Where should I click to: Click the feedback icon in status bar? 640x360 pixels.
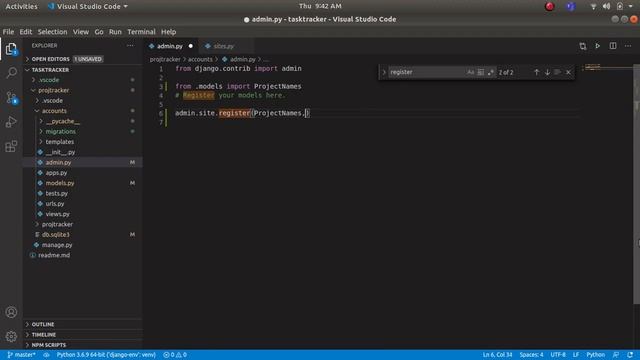[616, 355]
